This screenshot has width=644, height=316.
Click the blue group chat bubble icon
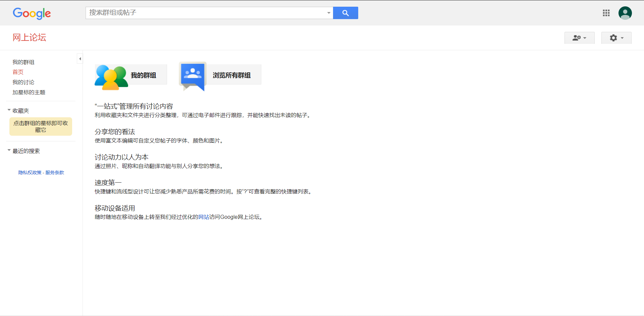coord(193,76)
